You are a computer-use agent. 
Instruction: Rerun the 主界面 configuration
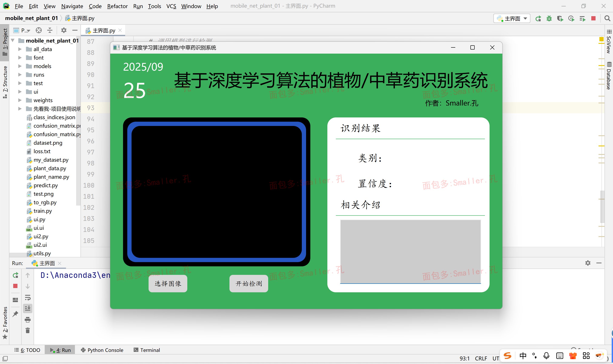pos(539,18)
